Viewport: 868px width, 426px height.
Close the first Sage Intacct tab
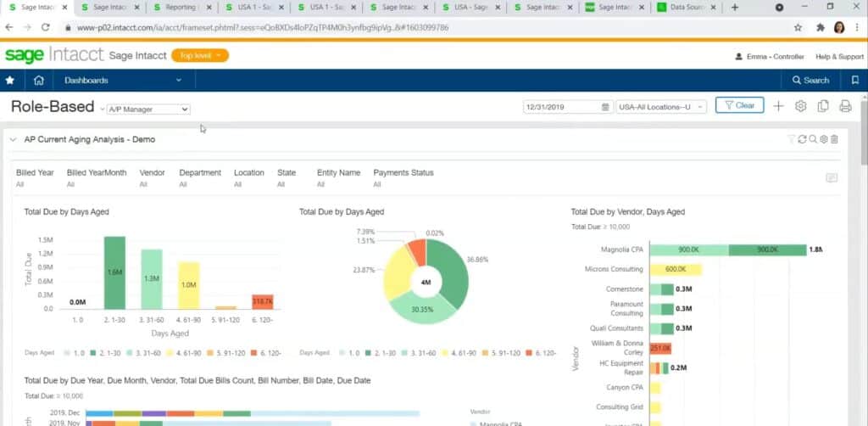(64, 8)
